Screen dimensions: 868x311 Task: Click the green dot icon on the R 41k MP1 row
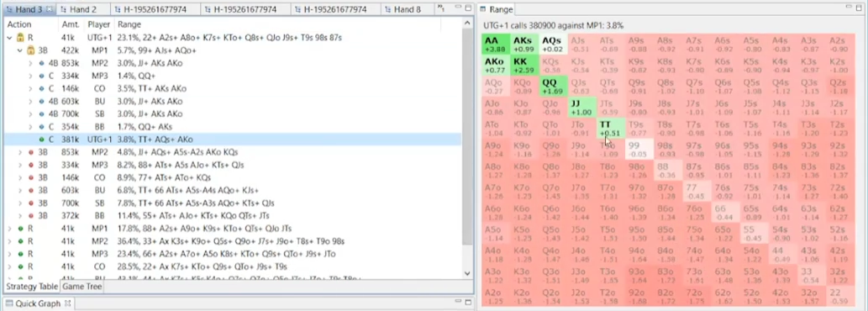click(21, 229)
